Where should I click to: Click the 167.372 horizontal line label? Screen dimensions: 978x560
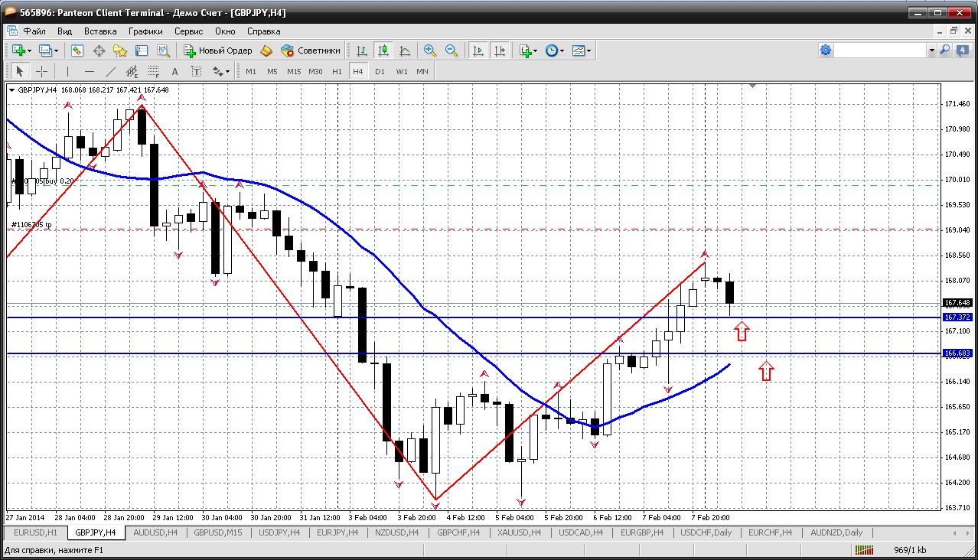tap(957, 317)
